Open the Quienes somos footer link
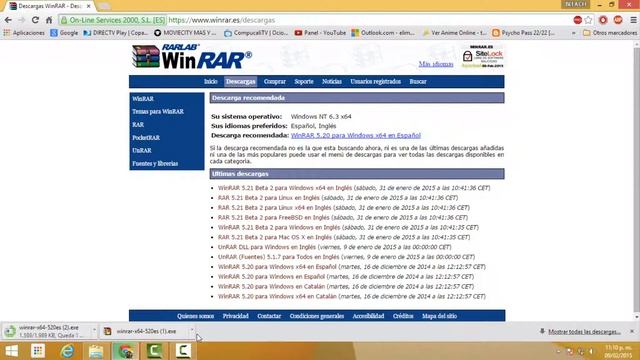The width and height of the screenshot is (640, 360). 196,316
